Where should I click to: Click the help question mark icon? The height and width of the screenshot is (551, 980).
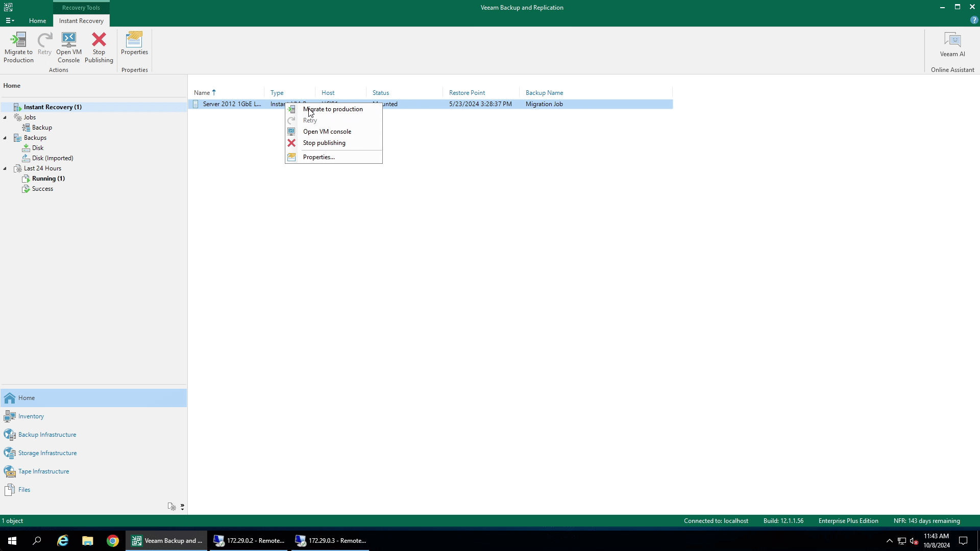tap(974, 20)
